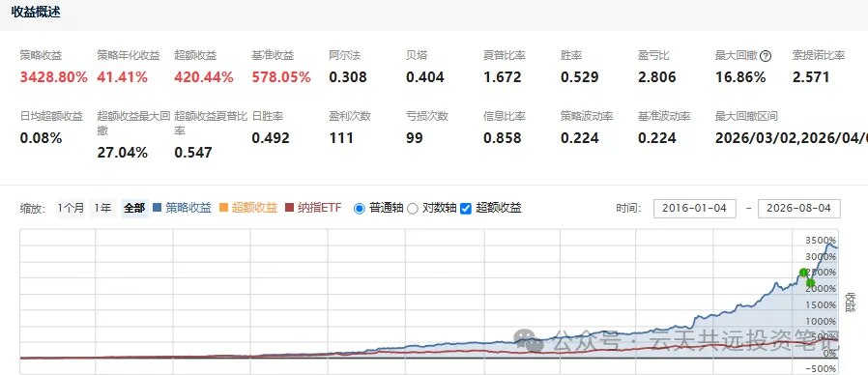Edit the end date 2026-08-04 field
This screenshot has width=868, height=375.
point(798,208)
